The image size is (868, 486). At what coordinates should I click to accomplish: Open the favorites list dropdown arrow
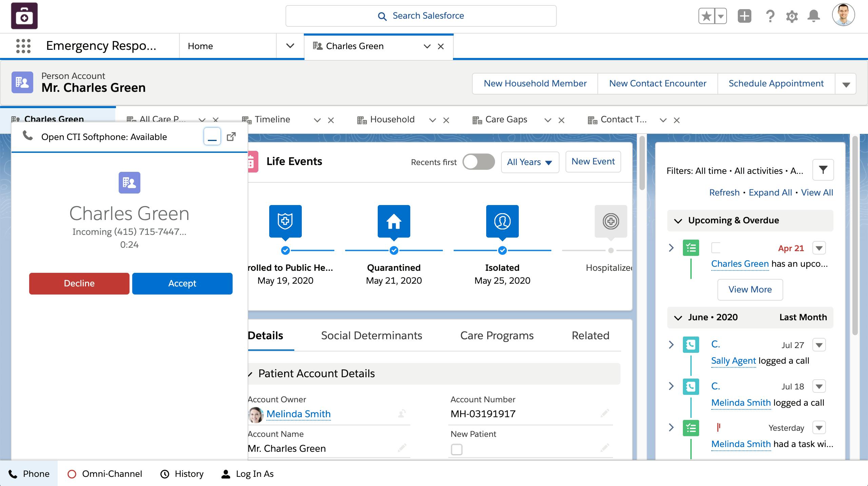click(721, 16)
